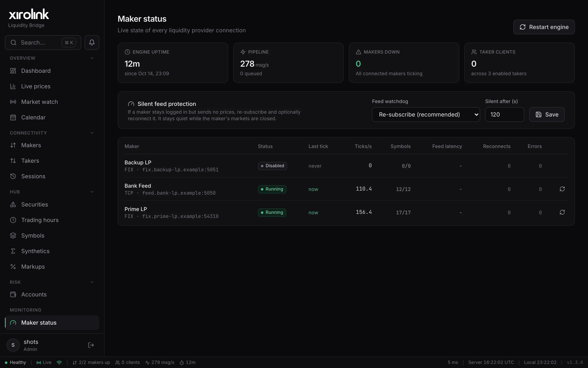Click the logout icon next to shots
The width and height of the screenshot is (588, 368).
click(x=91, y=345)
